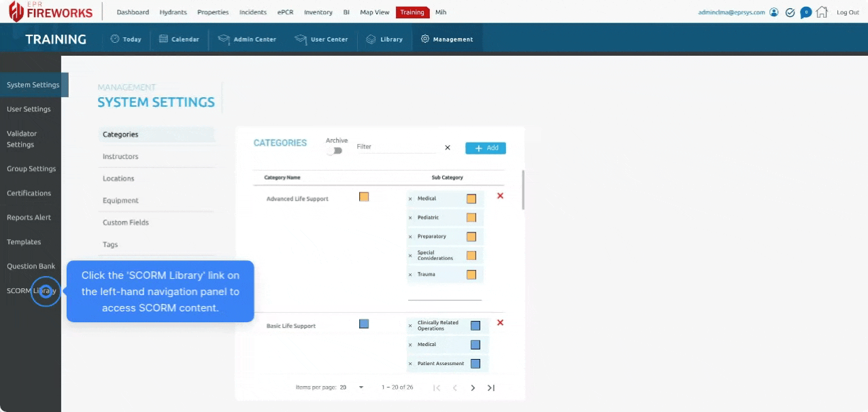Open User Settings in the sidebar
868x412 pixels.
29,109
